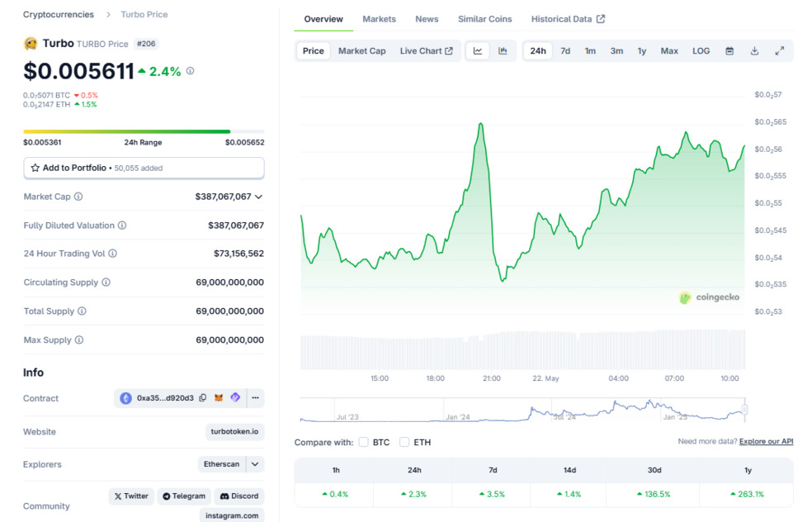
Task: Open the calendar date range picker
Action: point(729,51)
